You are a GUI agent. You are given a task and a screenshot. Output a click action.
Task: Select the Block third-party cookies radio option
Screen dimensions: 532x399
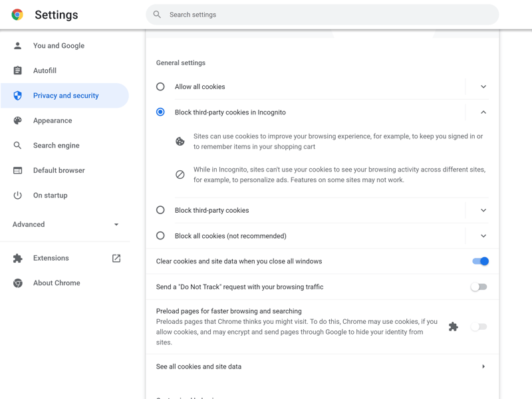pos(160,210)
